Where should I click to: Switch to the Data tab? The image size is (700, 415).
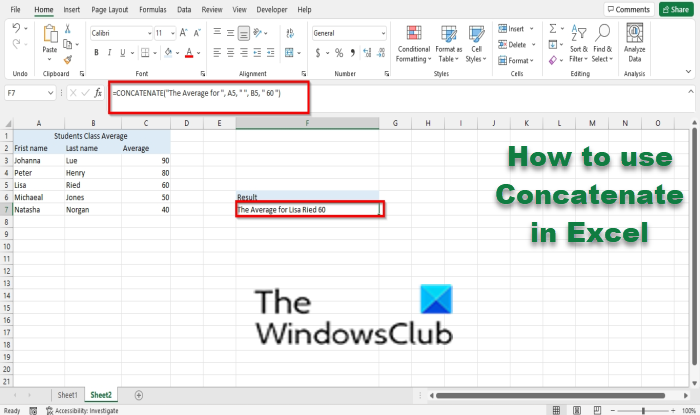(x=184, y=9)
